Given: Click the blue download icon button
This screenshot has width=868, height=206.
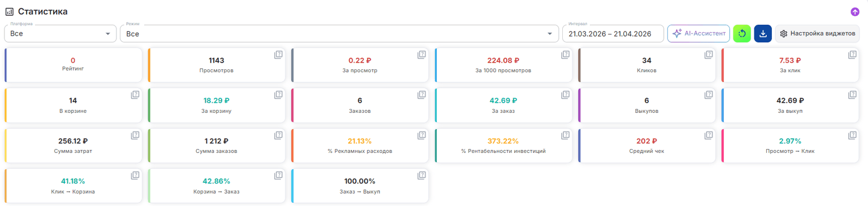Looking at the screenshot, I should [x=763, y=34].
